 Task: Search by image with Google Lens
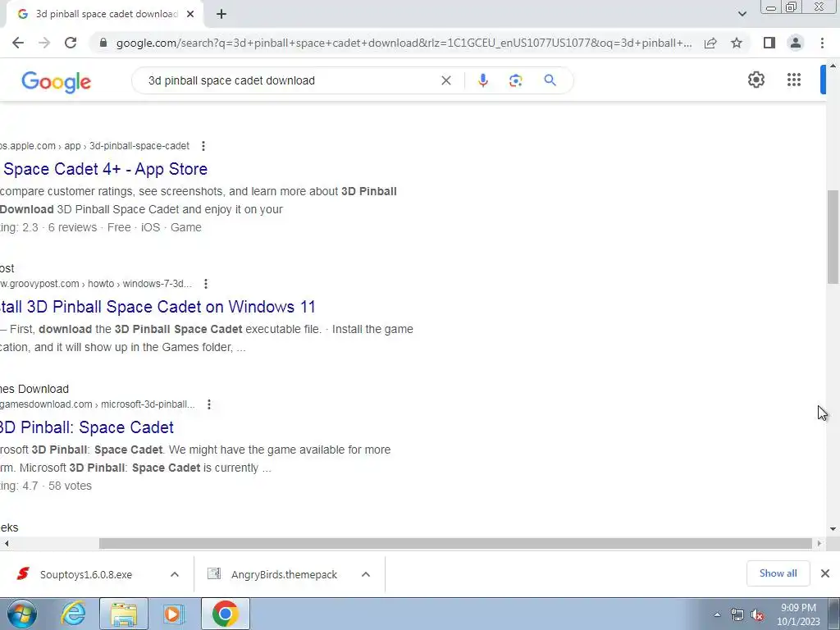point(515,80)
